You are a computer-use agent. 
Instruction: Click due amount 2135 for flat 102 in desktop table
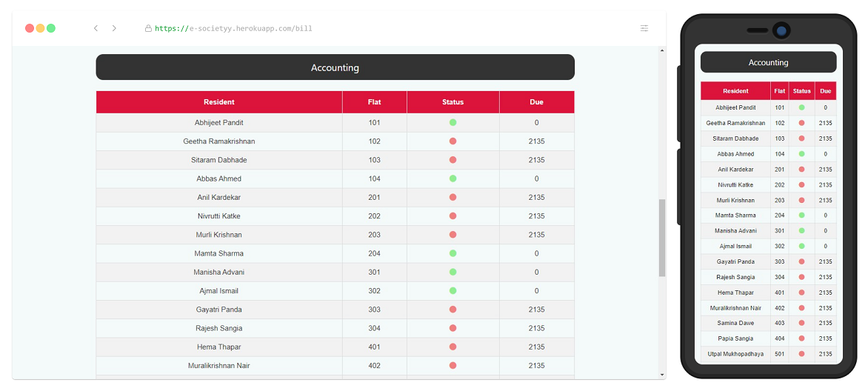click(x=536, y=141)
